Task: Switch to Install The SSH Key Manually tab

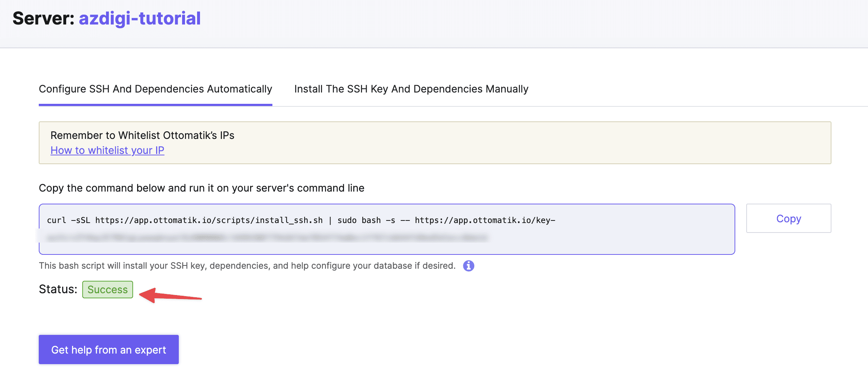Action: (411, 89)
